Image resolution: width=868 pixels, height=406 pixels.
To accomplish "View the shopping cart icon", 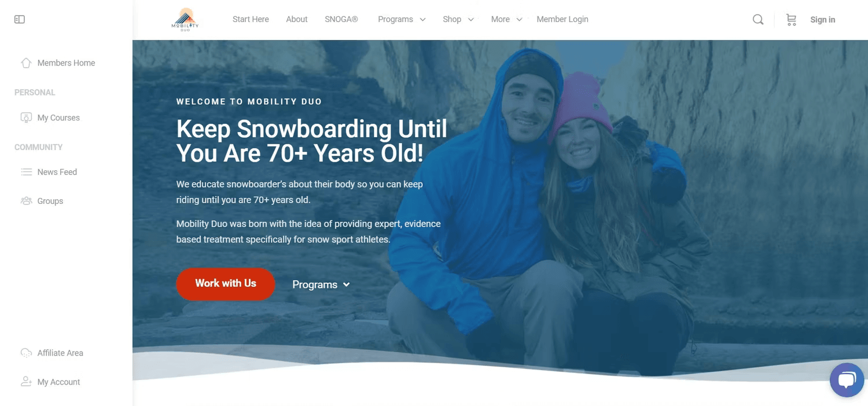I will (791, 20).
